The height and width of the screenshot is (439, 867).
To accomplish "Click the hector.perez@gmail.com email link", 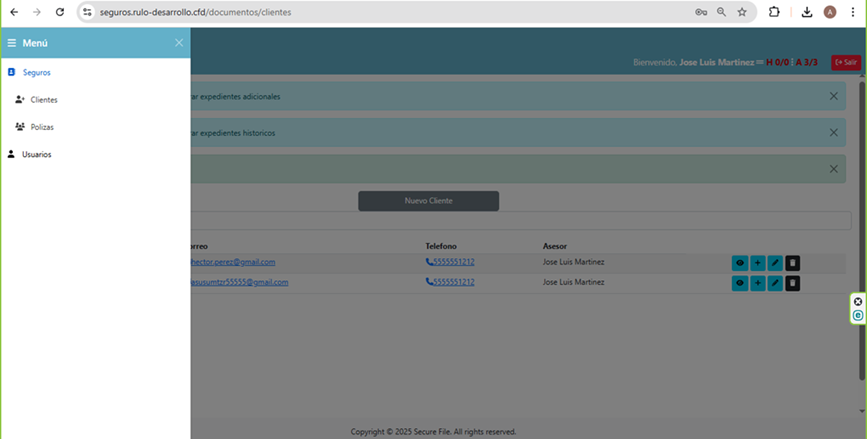I will (233, 262).
